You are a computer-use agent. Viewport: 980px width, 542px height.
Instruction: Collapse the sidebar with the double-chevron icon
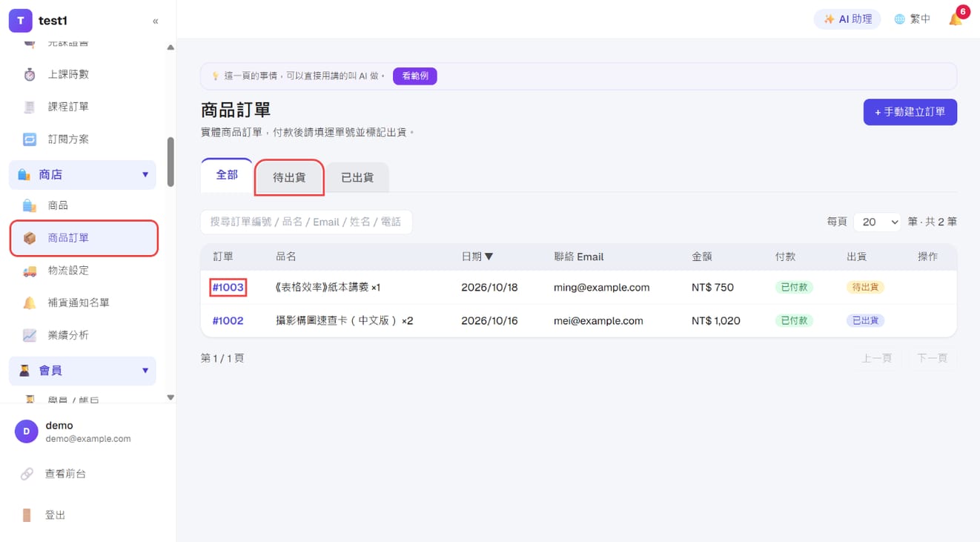tap(155, 21)
